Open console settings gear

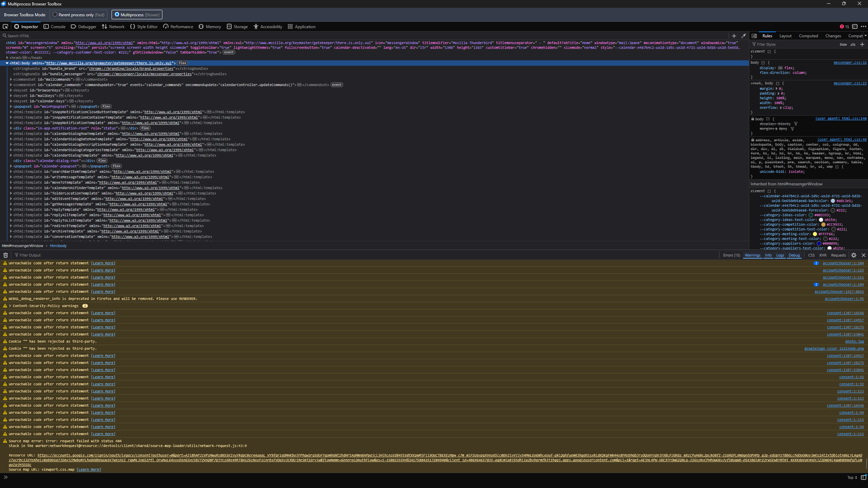coord(854,255)
